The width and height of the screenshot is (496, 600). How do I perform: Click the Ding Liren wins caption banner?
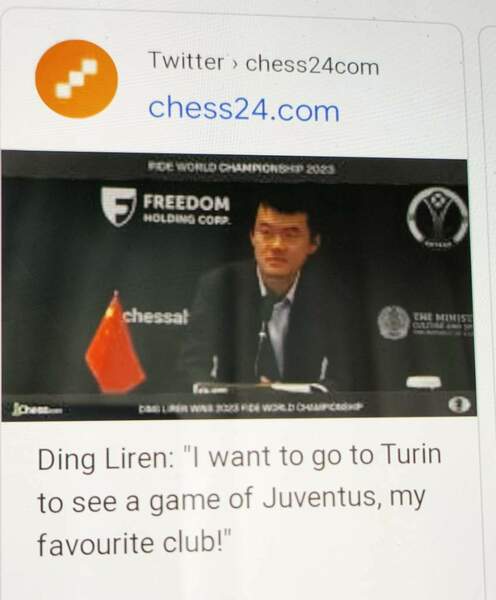click(x=250, y=406)
